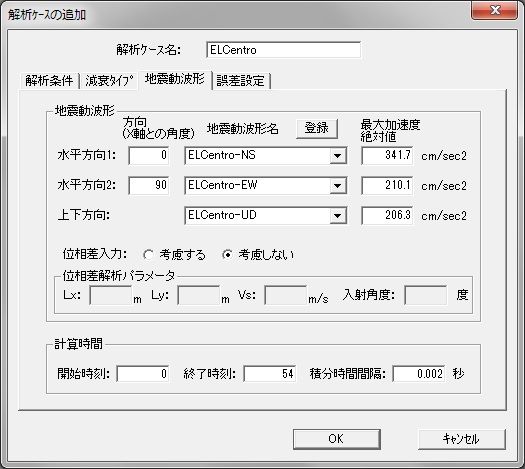Click the 位相差入力: label
The width and height of the screenshot is (525, 469).
point(95,254)
